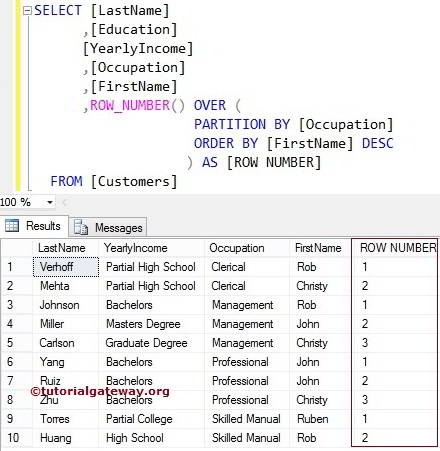Click the Yang cell
The height and width of the screenshot is (451, 440).
pyautogui.click(x=66, y=362)
